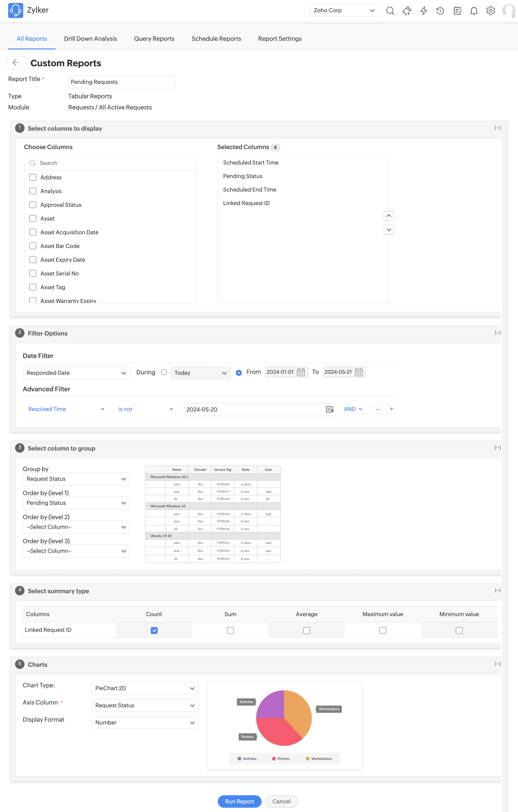Expand the Chart Type PieChart 2D dropdown
This screenshot has height=812, width=518.
[145, 688]
